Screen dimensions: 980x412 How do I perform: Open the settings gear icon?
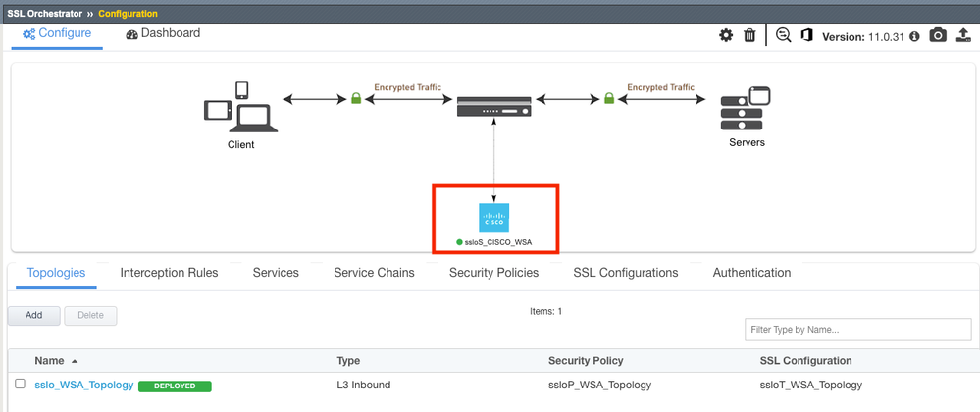coord(726,35)
